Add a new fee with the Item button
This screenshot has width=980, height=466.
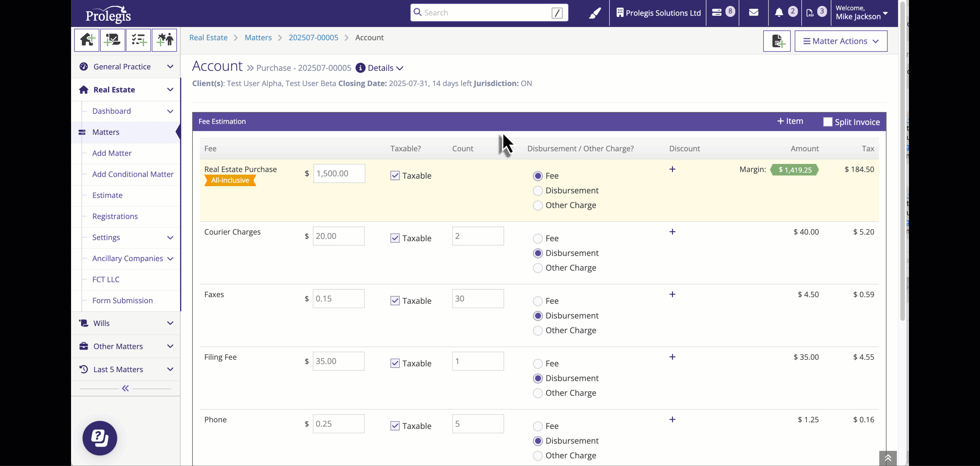coord(790,121)
